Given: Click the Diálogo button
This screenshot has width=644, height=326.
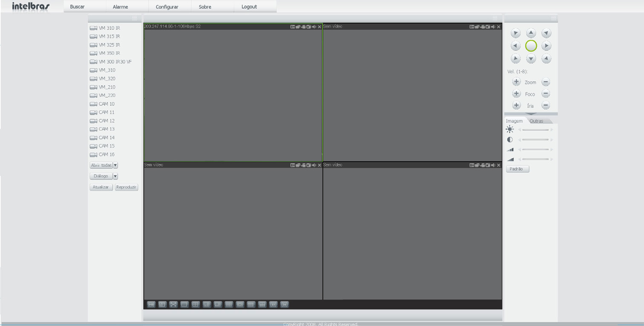Looking at the screenshot, I should (x=101, y=176).
